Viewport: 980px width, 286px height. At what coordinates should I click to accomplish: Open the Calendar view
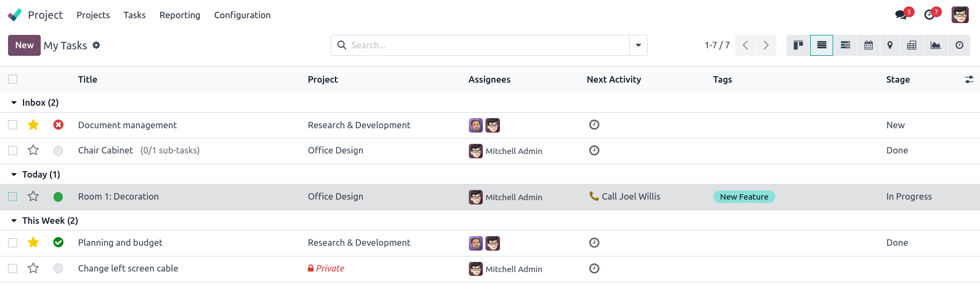click(x=869, y=46)
